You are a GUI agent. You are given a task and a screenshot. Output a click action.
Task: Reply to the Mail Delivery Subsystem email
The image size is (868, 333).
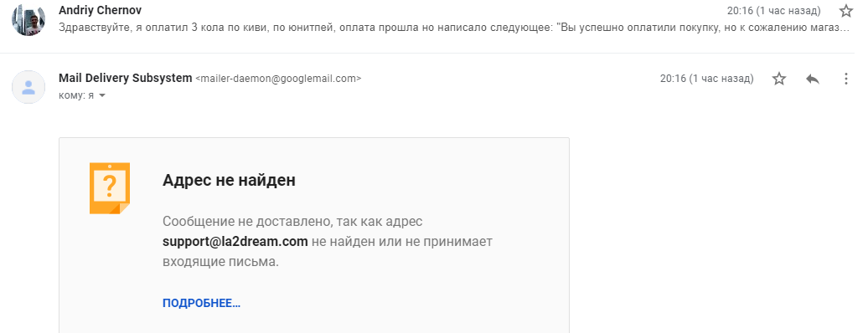click(x=812, y=79)
